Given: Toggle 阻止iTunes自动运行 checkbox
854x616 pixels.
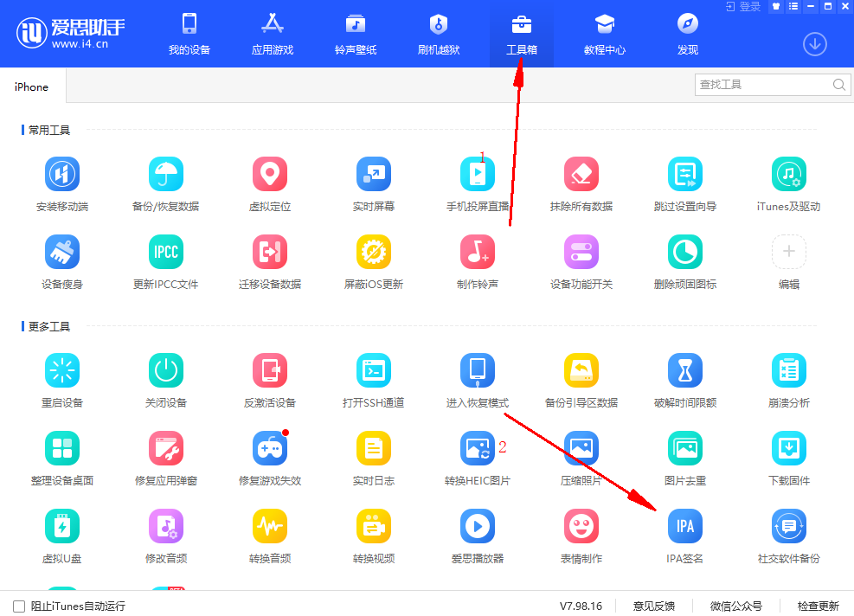Looking at the screenshot, I should click(x=19, y=606).
